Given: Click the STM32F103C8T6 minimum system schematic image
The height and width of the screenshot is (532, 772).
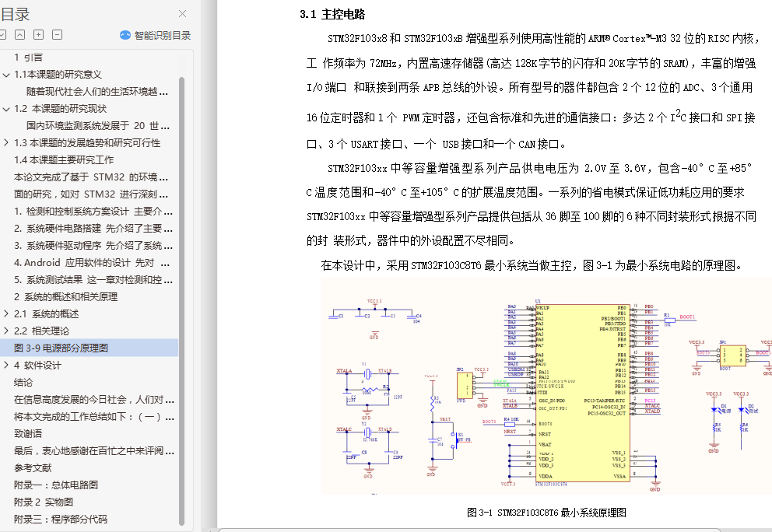Looking at the screenshot, I should 546,387.
